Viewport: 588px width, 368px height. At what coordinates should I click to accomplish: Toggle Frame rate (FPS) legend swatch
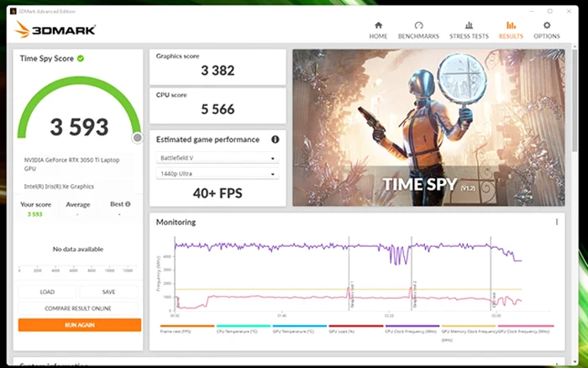point(187,326)
